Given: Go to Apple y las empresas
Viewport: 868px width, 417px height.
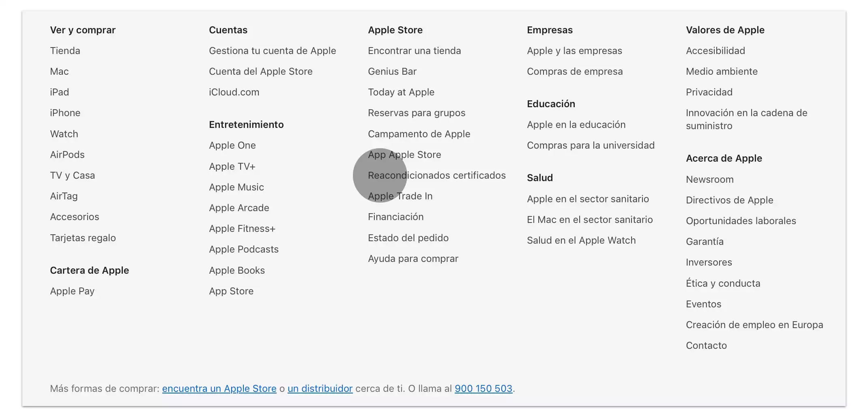Looking at the screenshot, I should click(574, 51).
